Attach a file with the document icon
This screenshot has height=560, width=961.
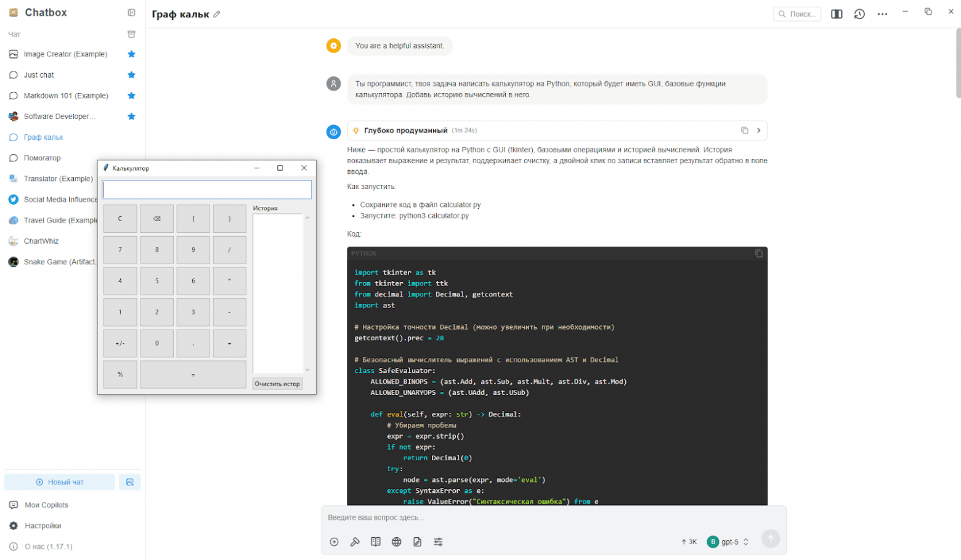click(x=418, y=542)
